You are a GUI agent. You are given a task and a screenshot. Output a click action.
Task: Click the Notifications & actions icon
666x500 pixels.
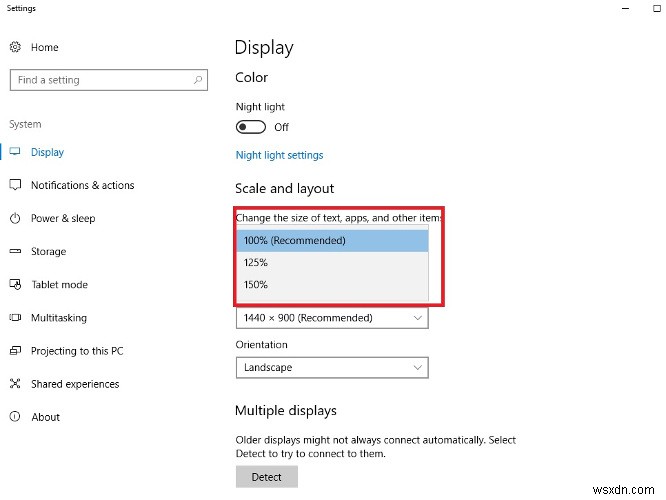pos(15,185)
